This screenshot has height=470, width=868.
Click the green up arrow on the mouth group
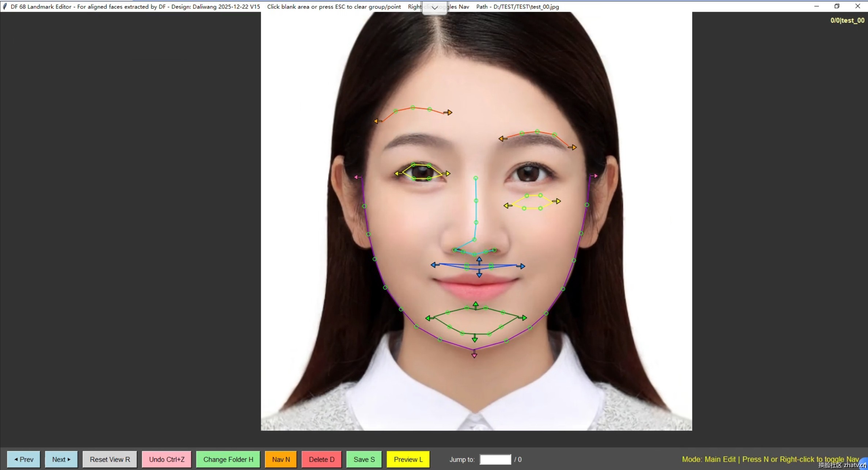click(x=475, y=304)
